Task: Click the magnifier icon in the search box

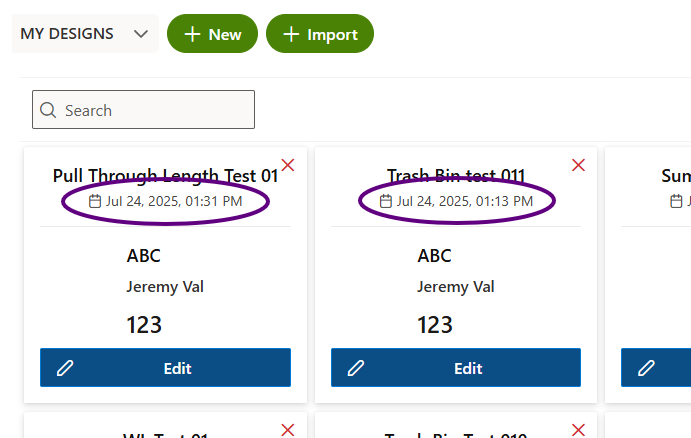Action: tap(48, 110)
